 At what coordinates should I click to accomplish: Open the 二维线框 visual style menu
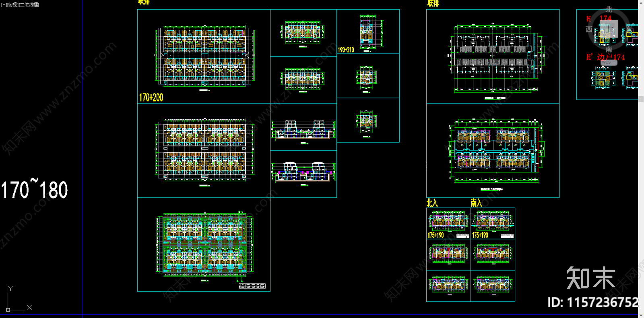pos(29,5)
